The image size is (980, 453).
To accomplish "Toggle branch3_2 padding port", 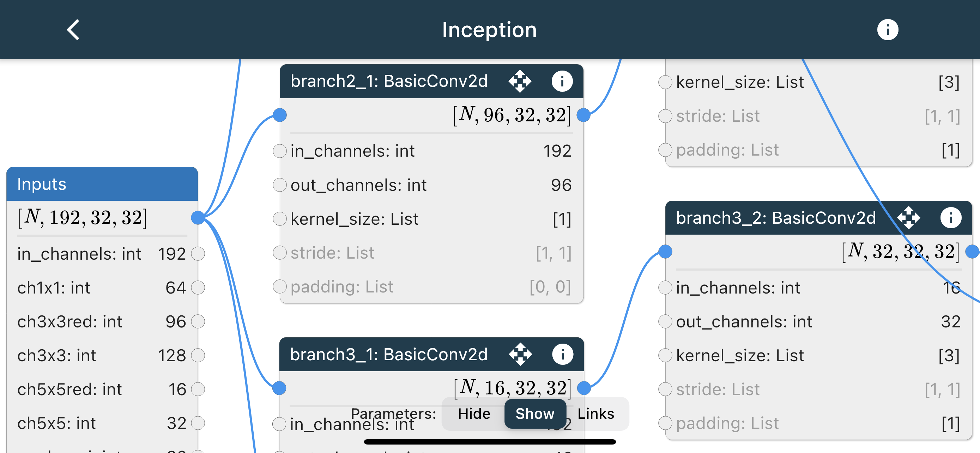I will point(665,423).
